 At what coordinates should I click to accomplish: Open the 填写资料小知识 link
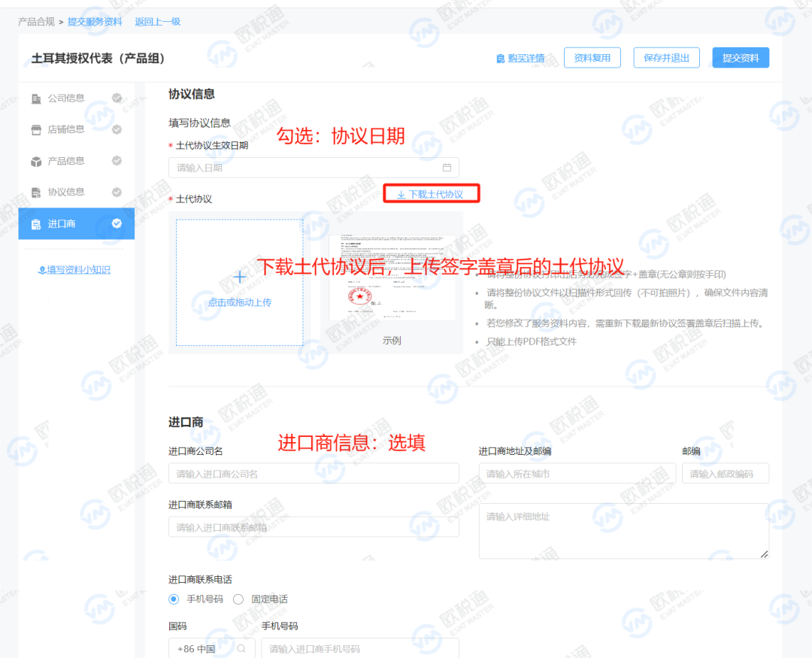point(74,270)
